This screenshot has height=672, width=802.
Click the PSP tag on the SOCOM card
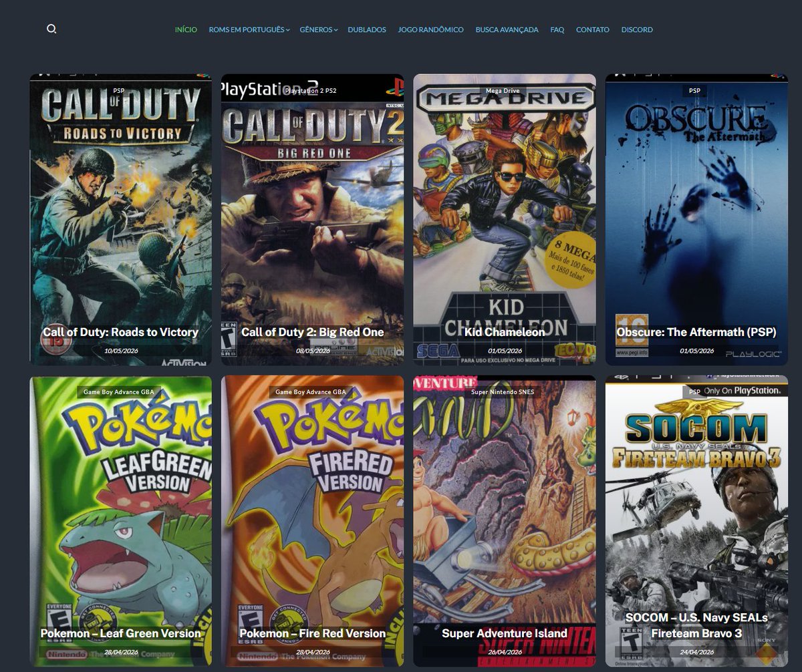tap(694, 392)
